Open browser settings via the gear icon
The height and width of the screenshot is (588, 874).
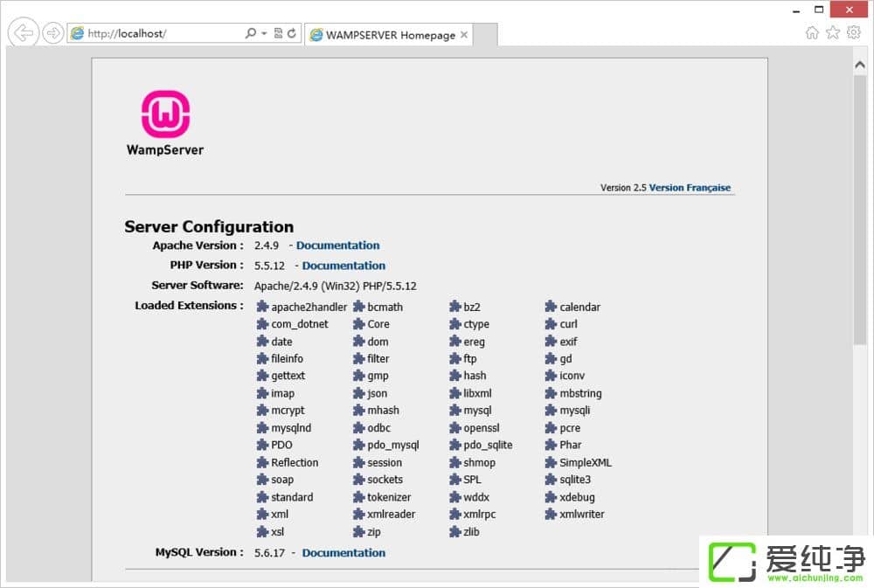pos(854,31)
